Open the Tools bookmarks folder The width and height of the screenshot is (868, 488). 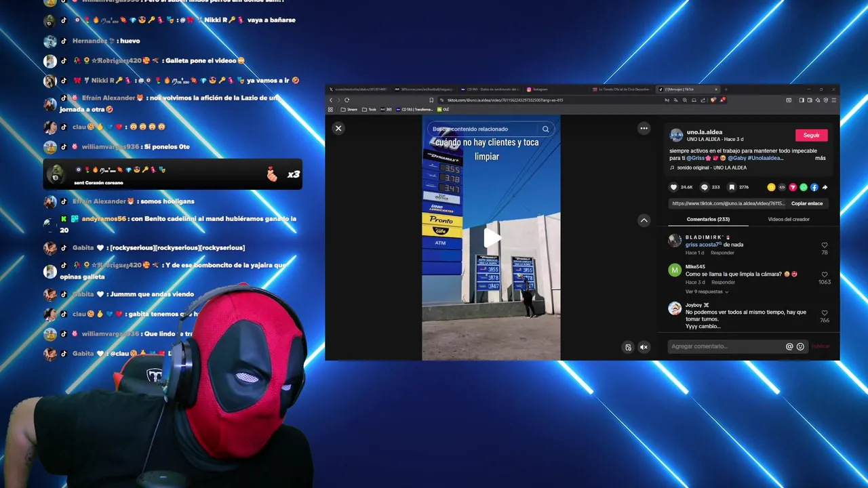369,109
